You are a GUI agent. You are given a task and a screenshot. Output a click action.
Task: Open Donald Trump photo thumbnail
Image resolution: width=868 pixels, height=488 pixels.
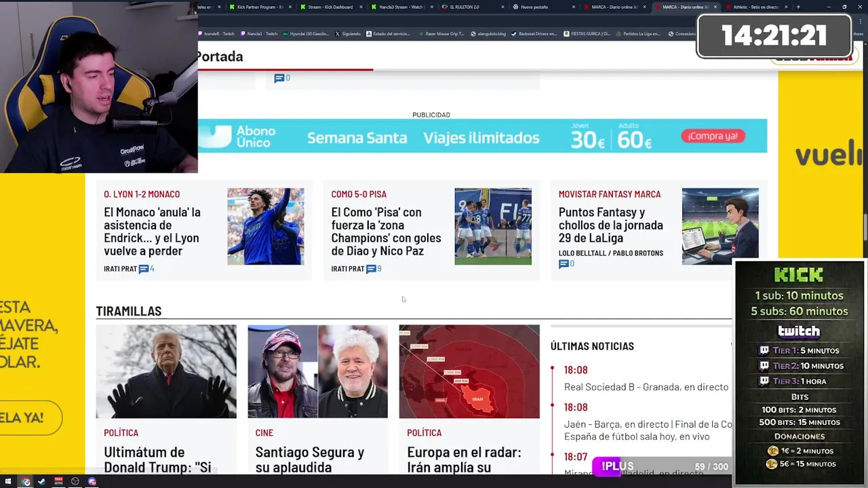coord(166,371)
